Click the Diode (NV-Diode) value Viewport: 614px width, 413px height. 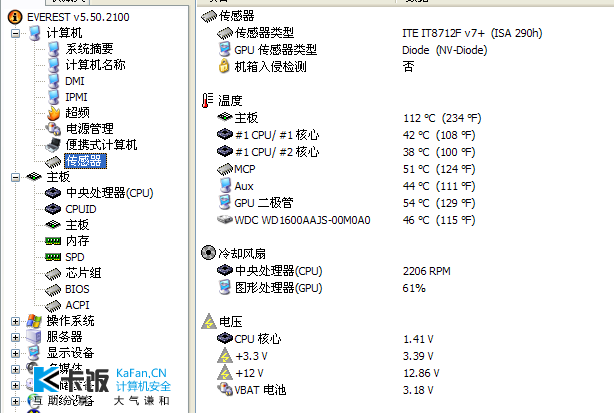(x=444, y=50)
